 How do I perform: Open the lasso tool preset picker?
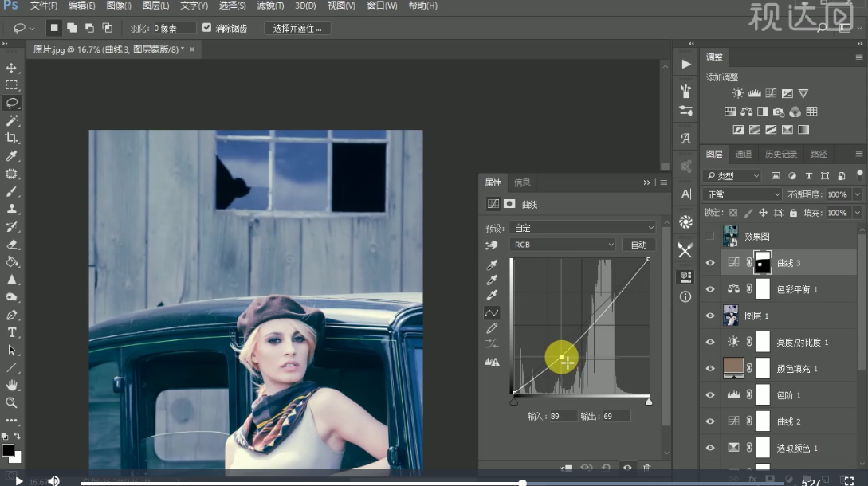coord(22,28)
